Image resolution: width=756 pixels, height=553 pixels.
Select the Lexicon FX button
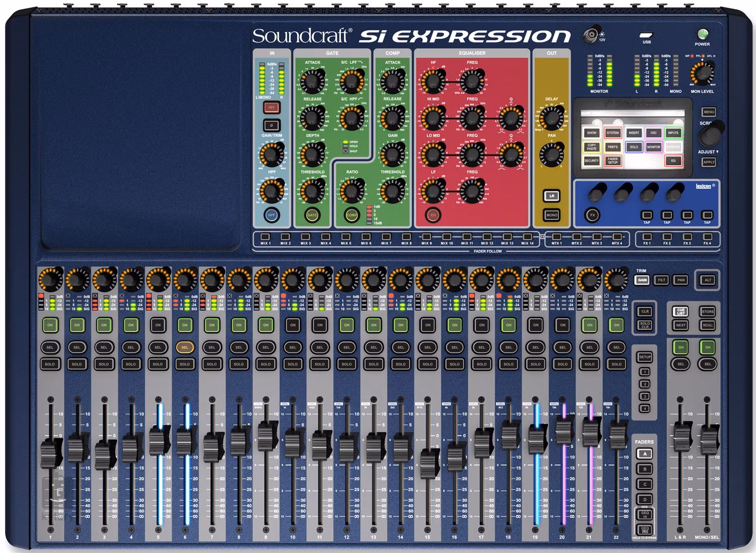click(x=592, y=215)
